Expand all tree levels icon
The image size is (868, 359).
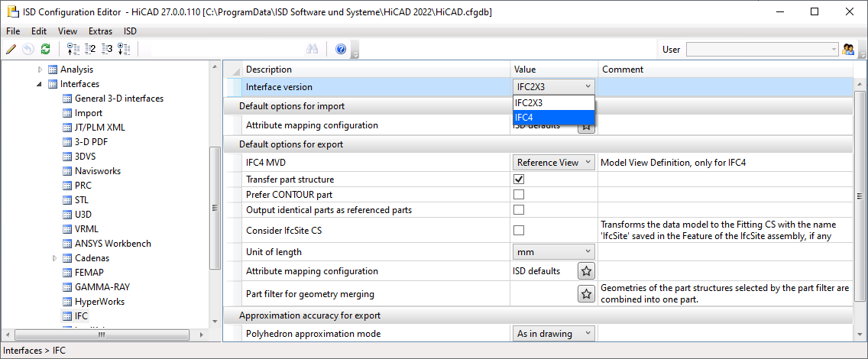point(124,49)
